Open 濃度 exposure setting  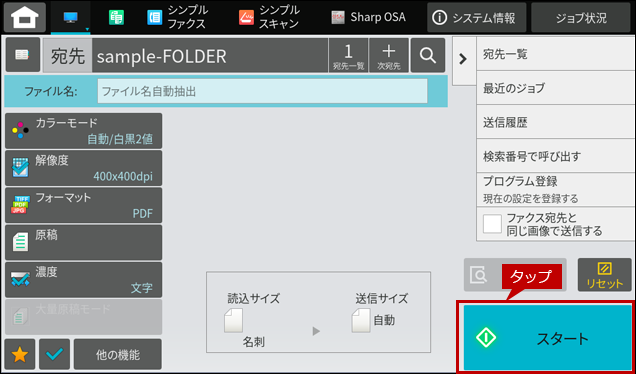point(84,280)
